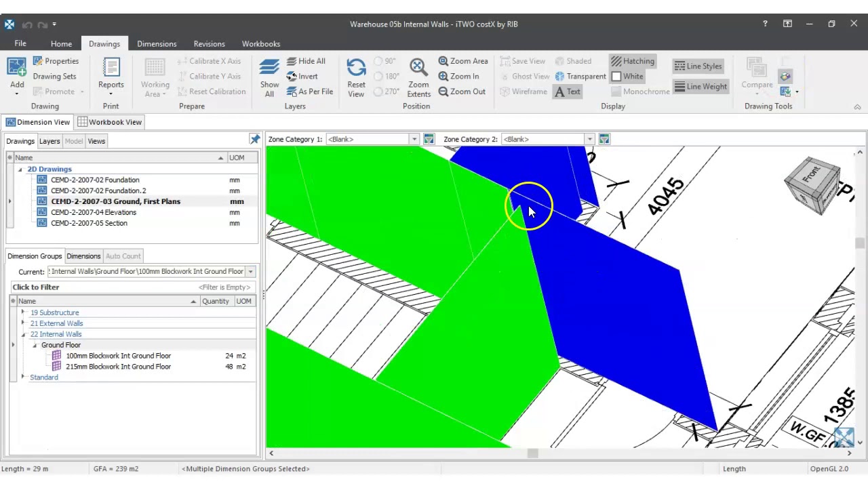Viewport: 868px width, 488px height.
Task: Select the CEMD-2-2007-02 Foundation drawing
Action: tap(95, 180)
